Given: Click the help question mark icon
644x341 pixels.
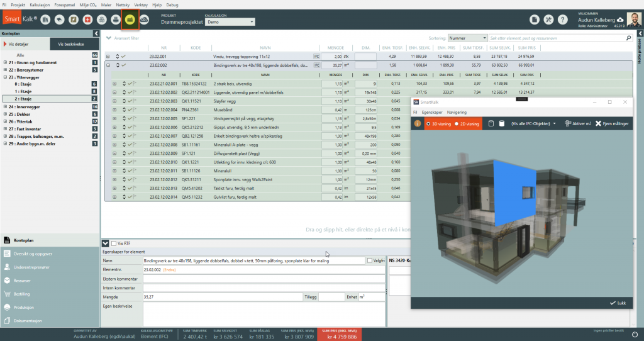Looking at the screenshot, I should [x=563, y=20].
